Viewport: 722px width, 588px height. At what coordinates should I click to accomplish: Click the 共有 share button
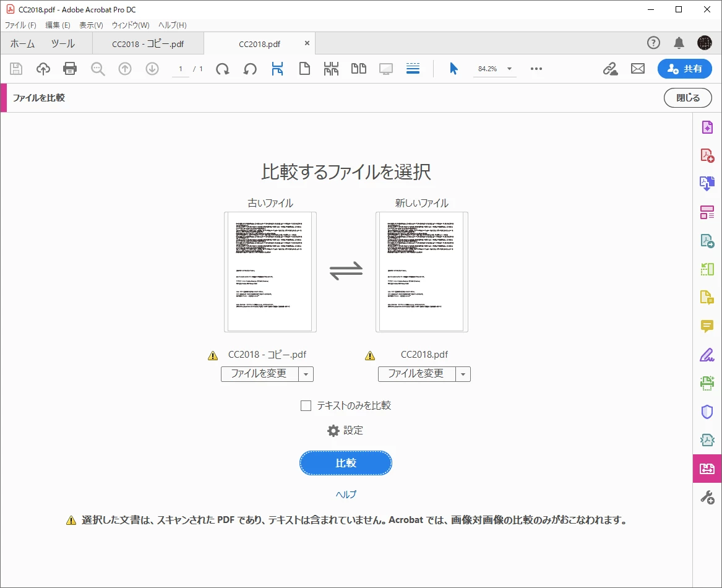(x=685, y=69)
